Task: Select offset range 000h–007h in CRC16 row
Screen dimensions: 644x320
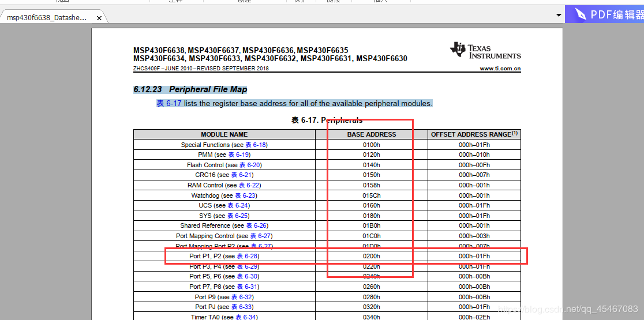Action: (474, 175)
